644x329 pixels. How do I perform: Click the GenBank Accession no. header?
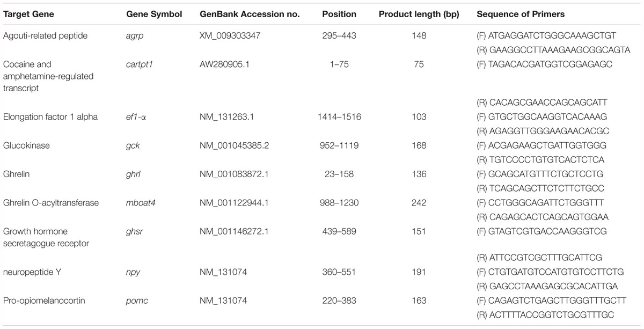[246, 14]
